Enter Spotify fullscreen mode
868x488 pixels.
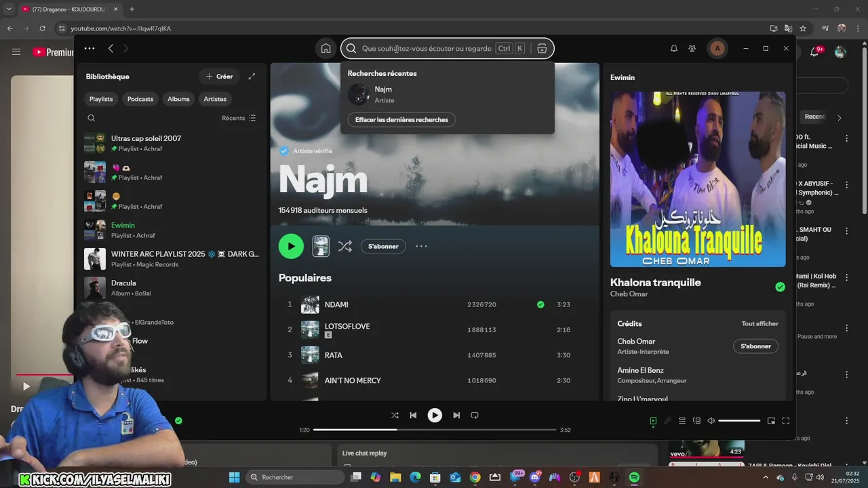coord(786,421)
